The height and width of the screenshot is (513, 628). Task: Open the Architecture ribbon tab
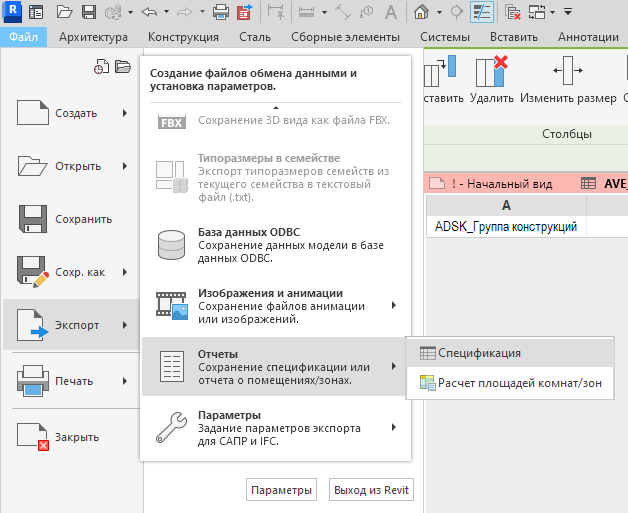point(93,38)
